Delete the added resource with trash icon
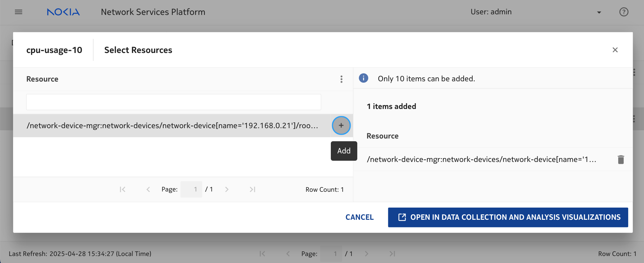Image resolution: width=644 pixels, height=263 pixels. pos(621,160)
